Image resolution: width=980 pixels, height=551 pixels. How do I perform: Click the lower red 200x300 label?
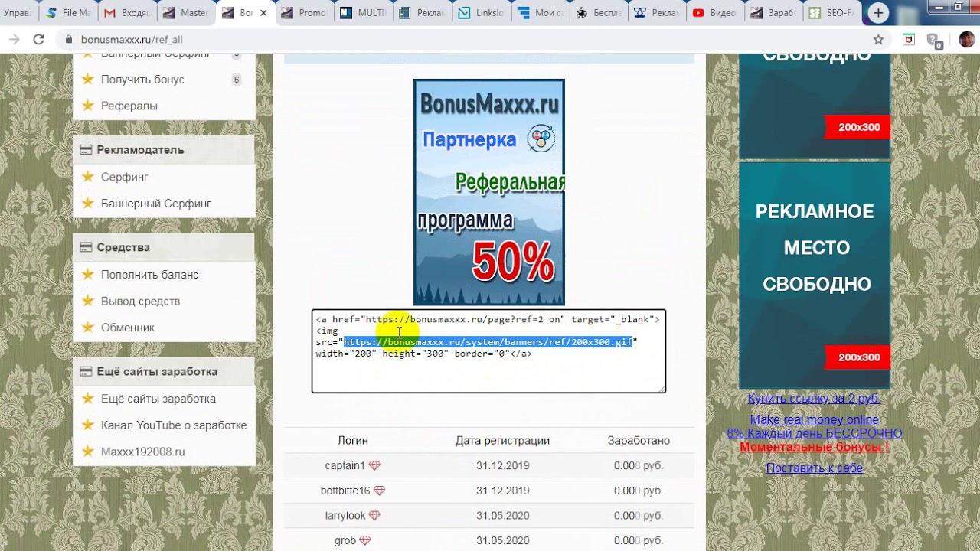tap(857, 357)
